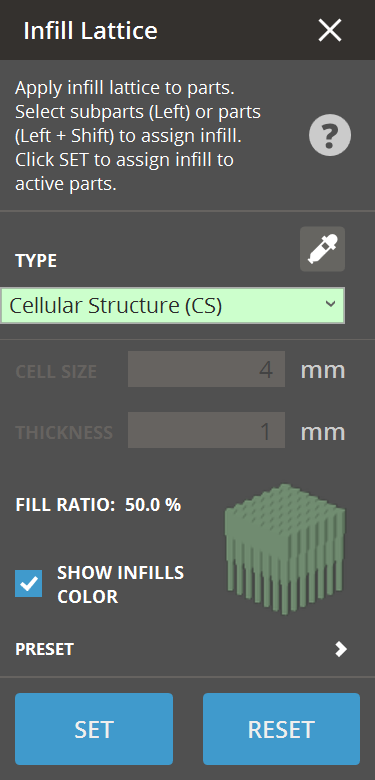Screen dimensions: 375x780
Task: Click the PRESET label to open presets
Action: [x=45, y=649]
